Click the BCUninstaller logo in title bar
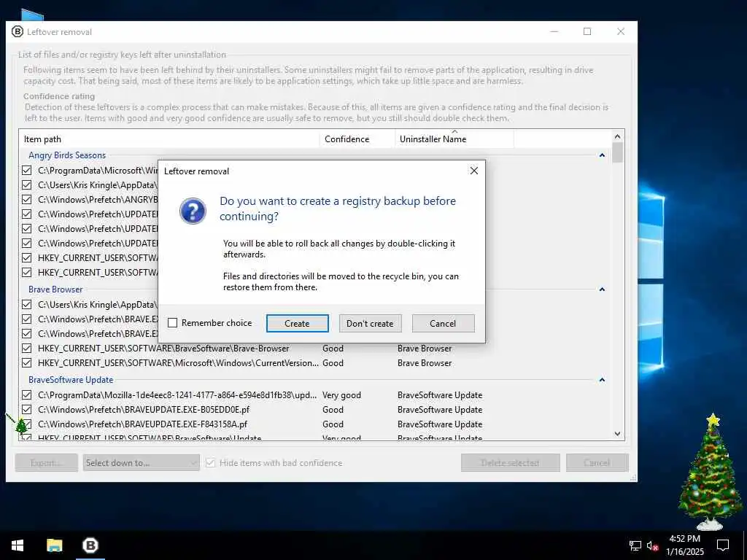This screenshot has height=560, width=747. tap(18, 32)
